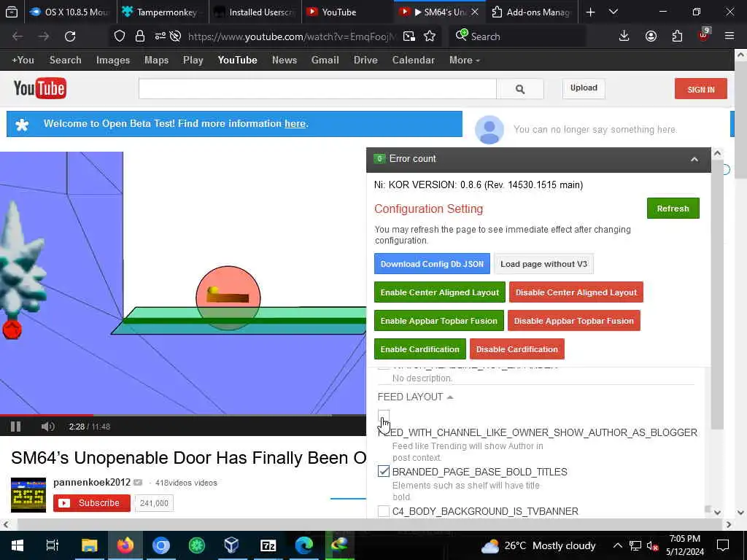Viewport: 747px width, 560px height.
Task: Follow the 'here' link in beta banner
Action: (x=295, y=124)
